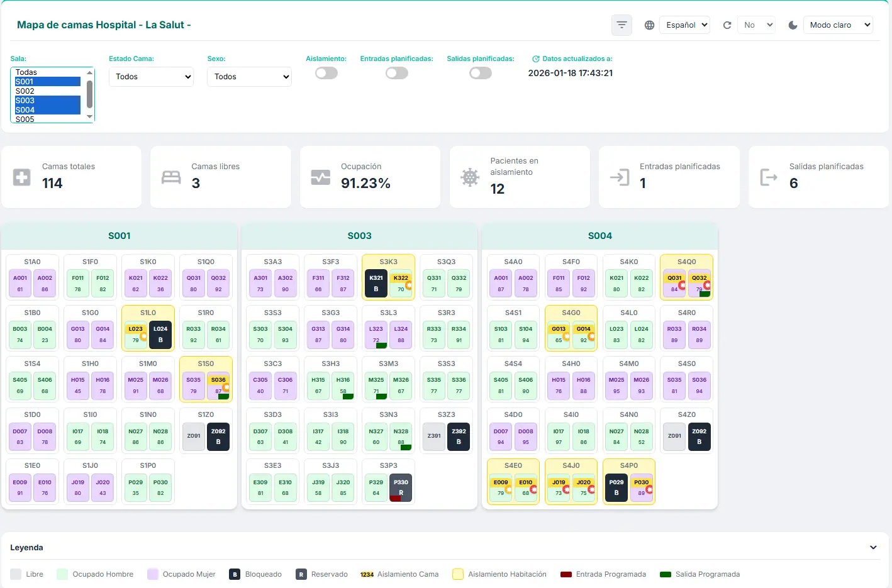Viewport: 892px width, 588px height.
Task: Click the globe language icon
Action: pos(649,25)
